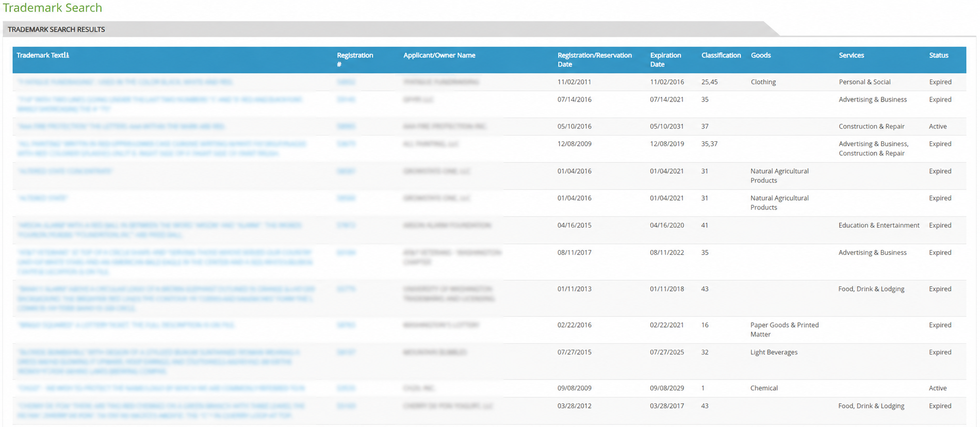Select the expiration date 09/08/2029

[667, 388]
